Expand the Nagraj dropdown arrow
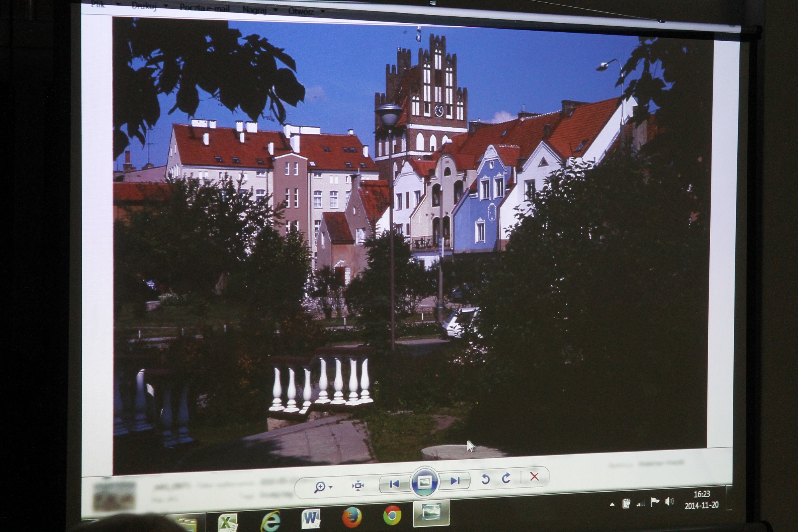 [x=275, y=10]
